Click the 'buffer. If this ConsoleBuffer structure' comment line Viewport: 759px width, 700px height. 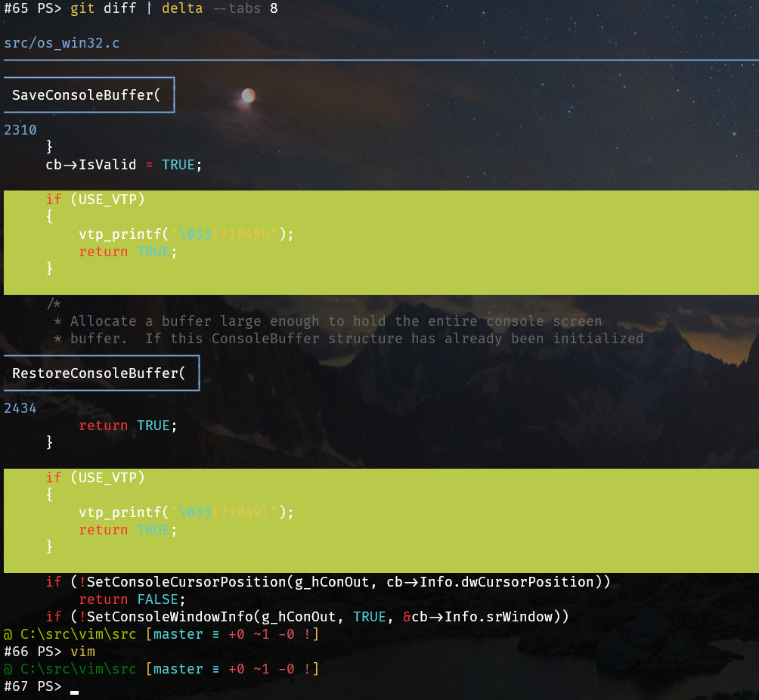click(349, 339)
